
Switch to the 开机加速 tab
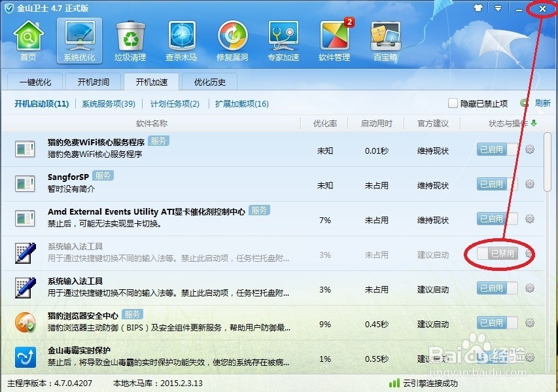tap(152, 82)
